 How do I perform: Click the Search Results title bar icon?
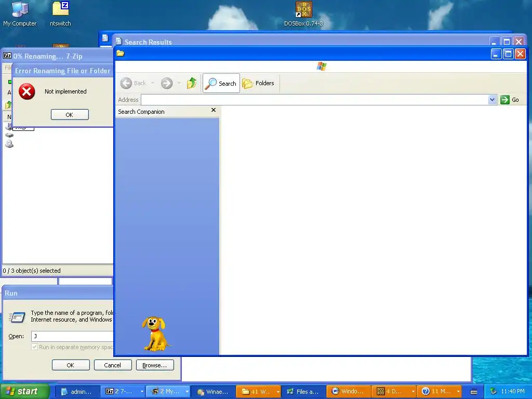coord(119,41)
